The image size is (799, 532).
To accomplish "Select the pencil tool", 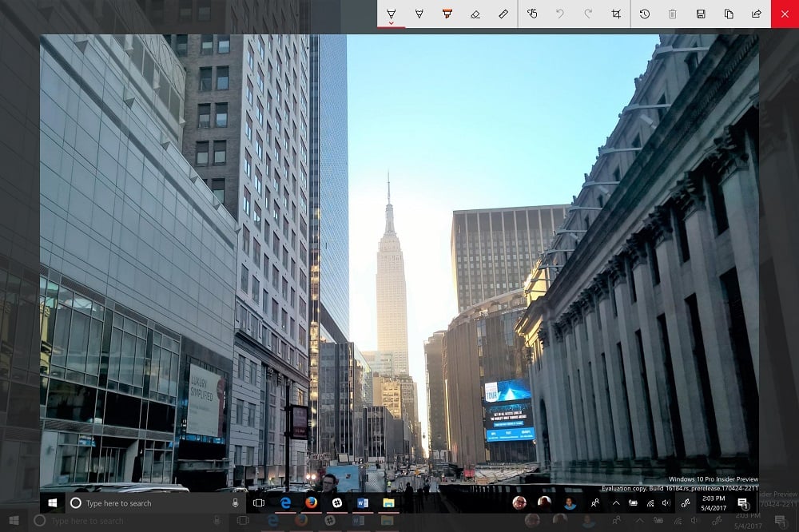I will (419, 14).
